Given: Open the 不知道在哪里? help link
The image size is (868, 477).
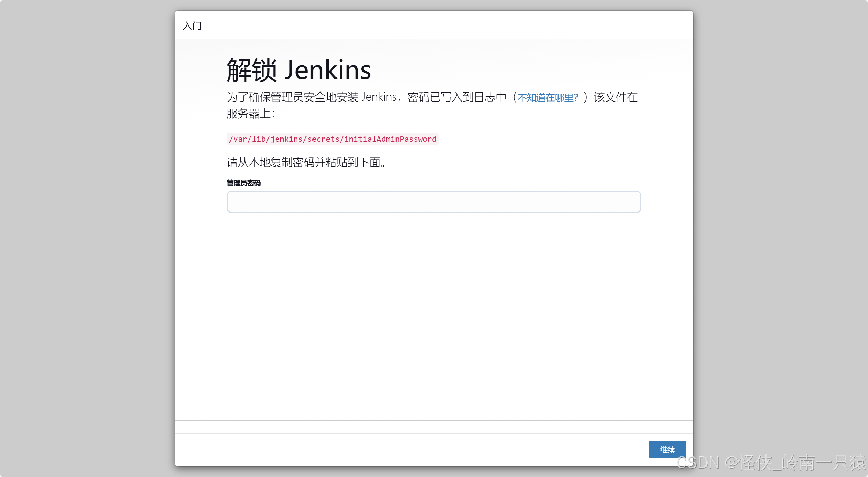Looking at the screenshot, I should [548, 97].
